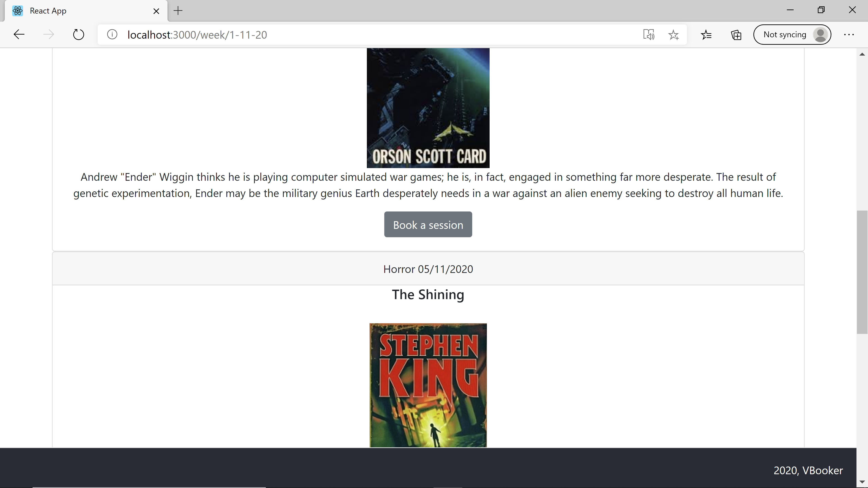This screenshot has height=488, width=868.
Task: Add this page to favorites star
Action: (x=674, y=34)
